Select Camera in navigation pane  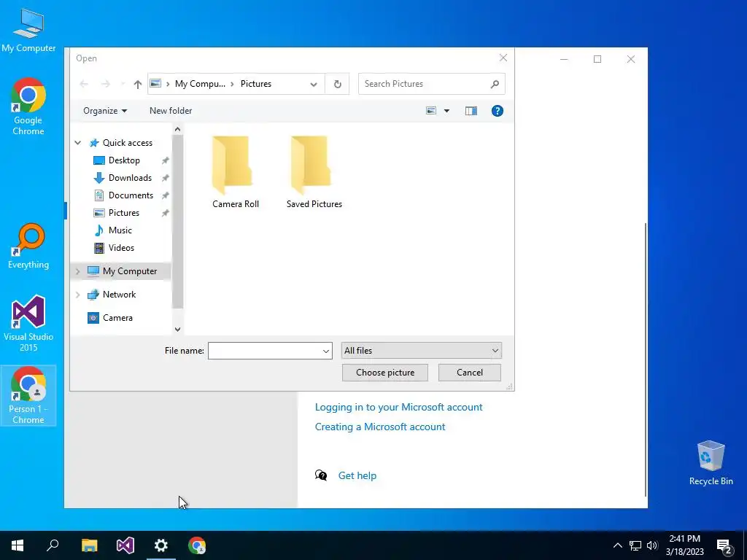point(117,318)
